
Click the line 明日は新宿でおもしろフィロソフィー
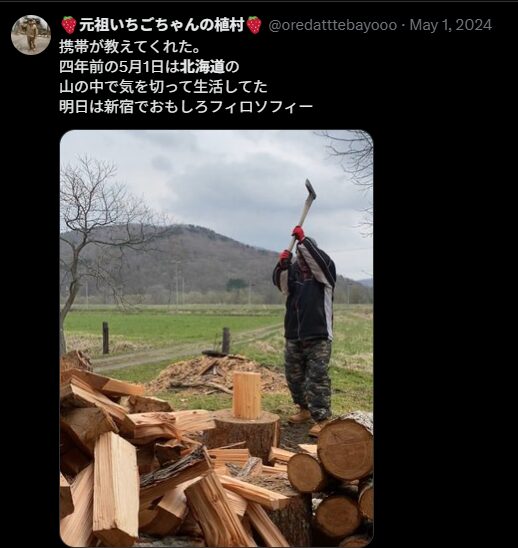tap(186, 107)
